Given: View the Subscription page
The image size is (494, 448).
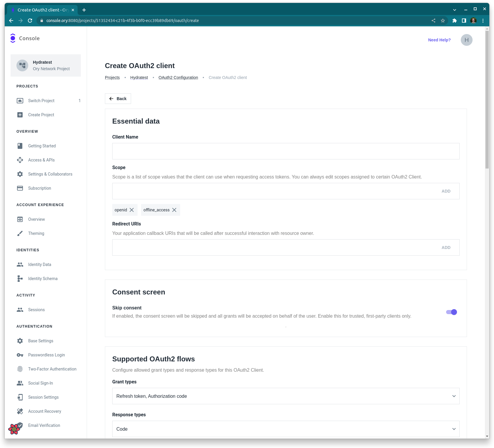Looking at the screenshot, I should (39, 188).
